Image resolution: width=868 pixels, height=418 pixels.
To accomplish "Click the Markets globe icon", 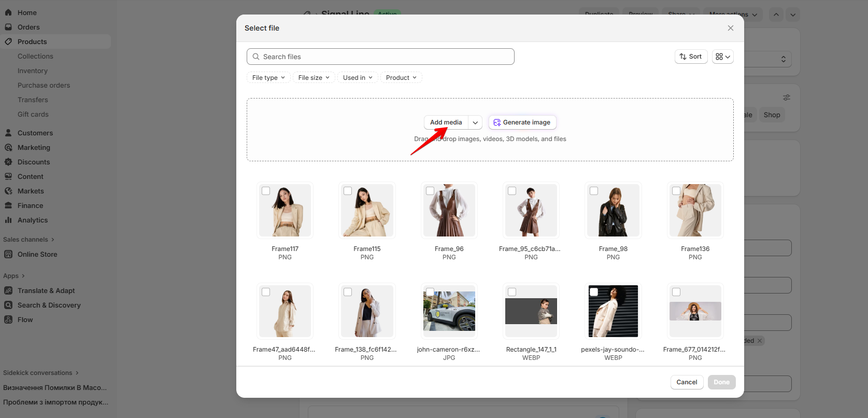I will point(8,191).
